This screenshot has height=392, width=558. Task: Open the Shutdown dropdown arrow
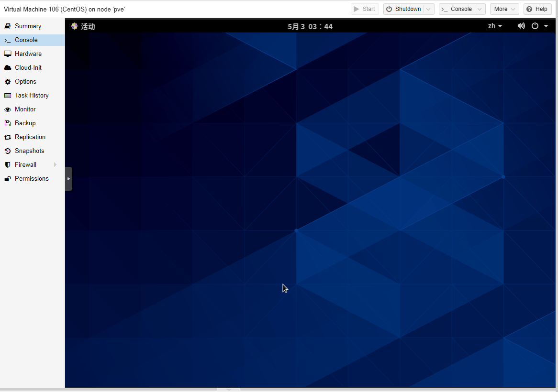[429, 9]
